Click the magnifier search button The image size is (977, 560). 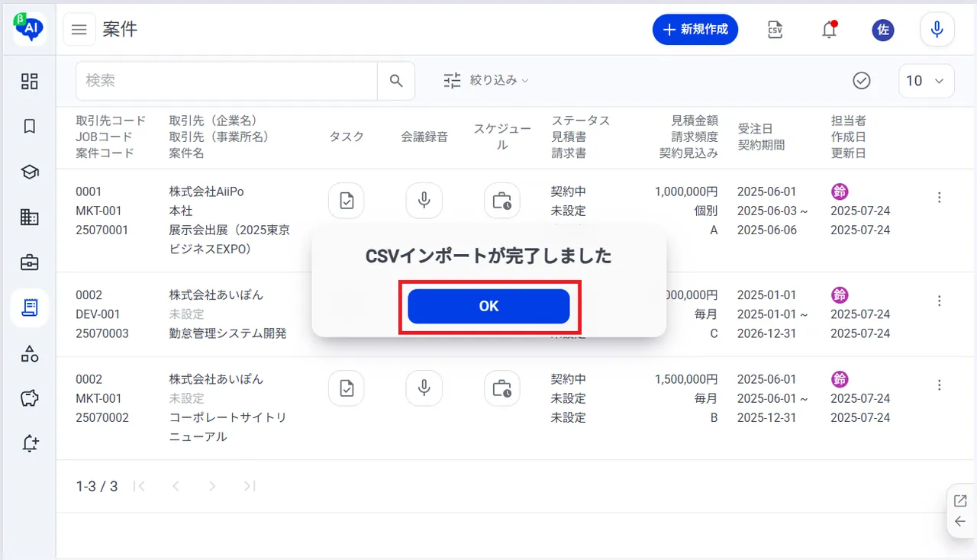(x=396, y=81)
